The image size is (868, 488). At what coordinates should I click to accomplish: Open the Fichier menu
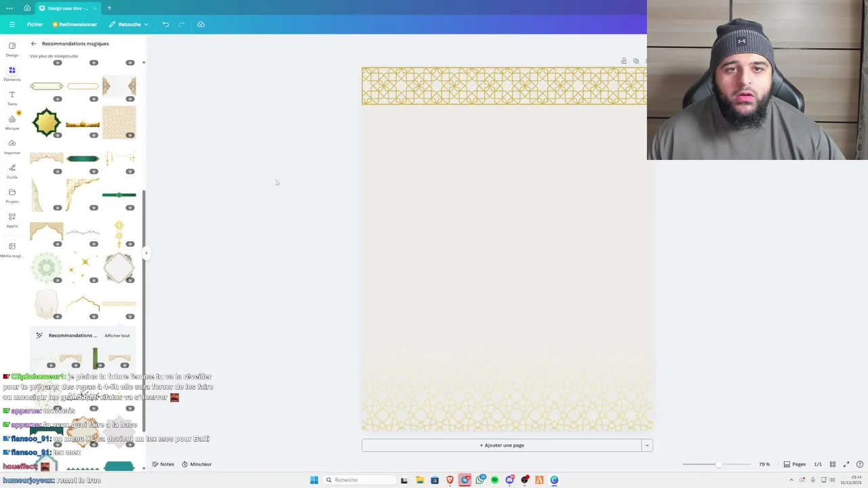point(35,24)
